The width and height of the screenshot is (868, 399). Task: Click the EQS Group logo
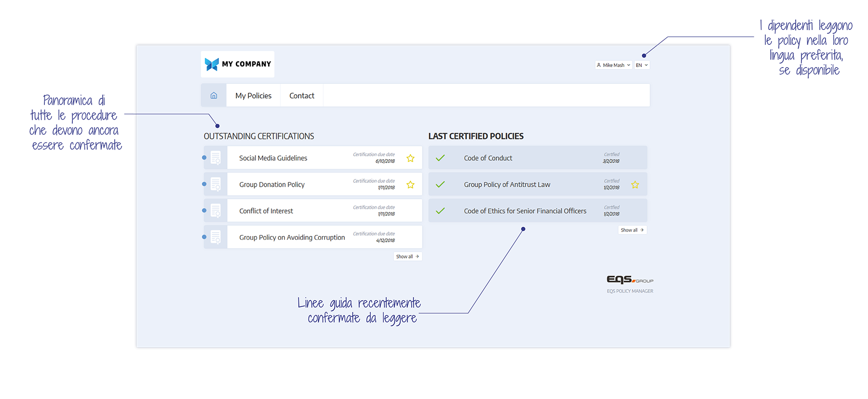[x=630, y=280]
